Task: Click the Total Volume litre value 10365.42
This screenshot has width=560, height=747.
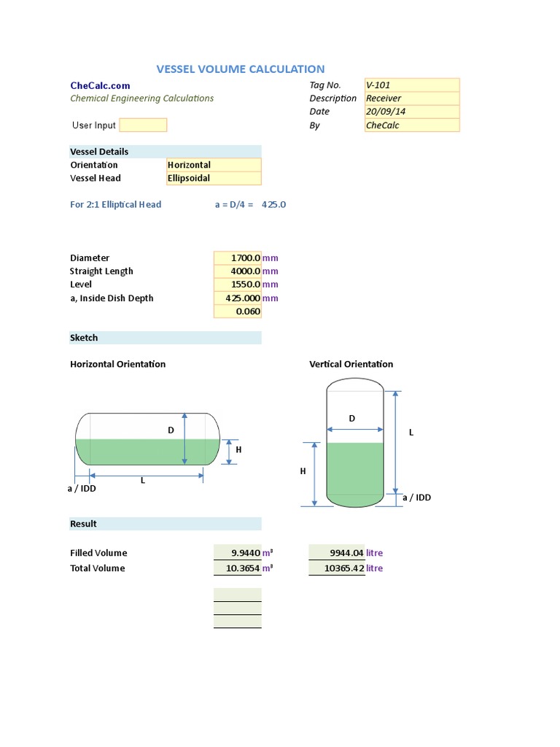Action: (x=336, y=568)
